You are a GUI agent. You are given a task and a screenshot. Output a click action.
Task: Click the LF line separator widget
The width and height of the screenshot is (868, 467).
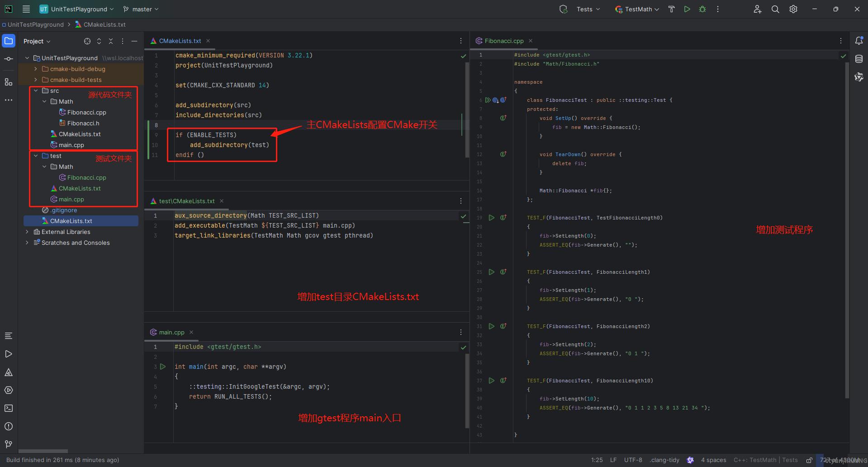613,460
